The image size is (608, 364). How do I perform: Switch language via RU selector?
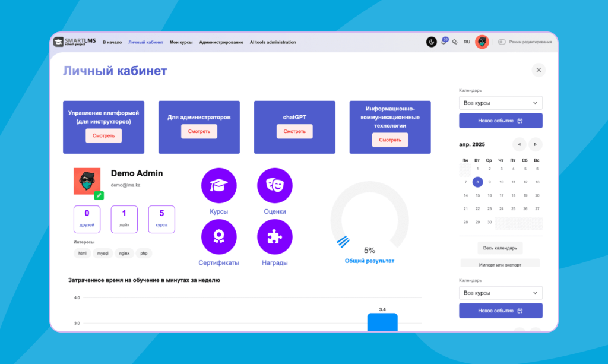[x=467, y=42]
